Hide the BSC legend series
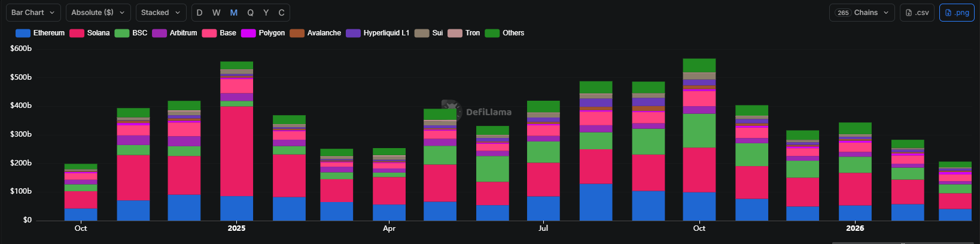The image size is (980, 244). pyautogui.click(x=131, y=33)
